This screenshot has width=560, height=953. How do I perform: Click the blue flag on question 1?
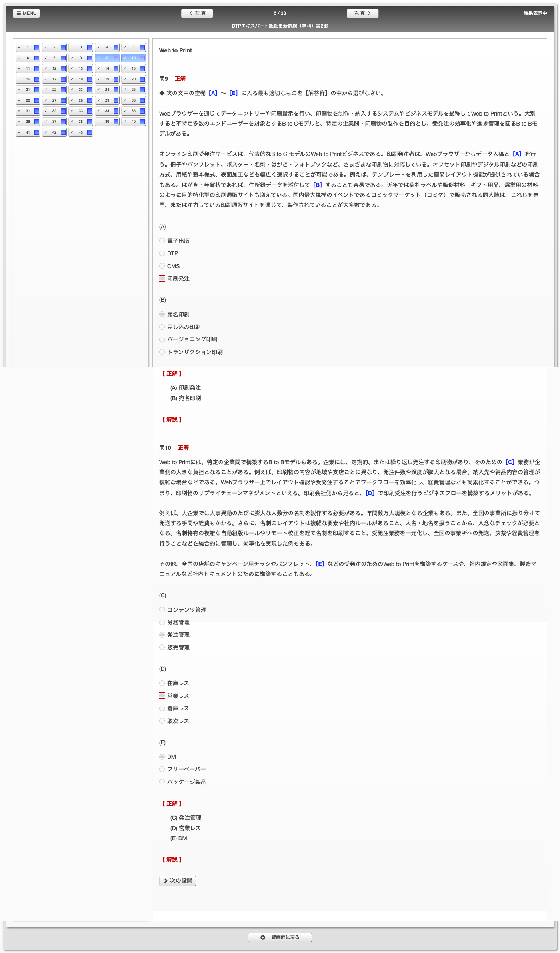[37, 47]
